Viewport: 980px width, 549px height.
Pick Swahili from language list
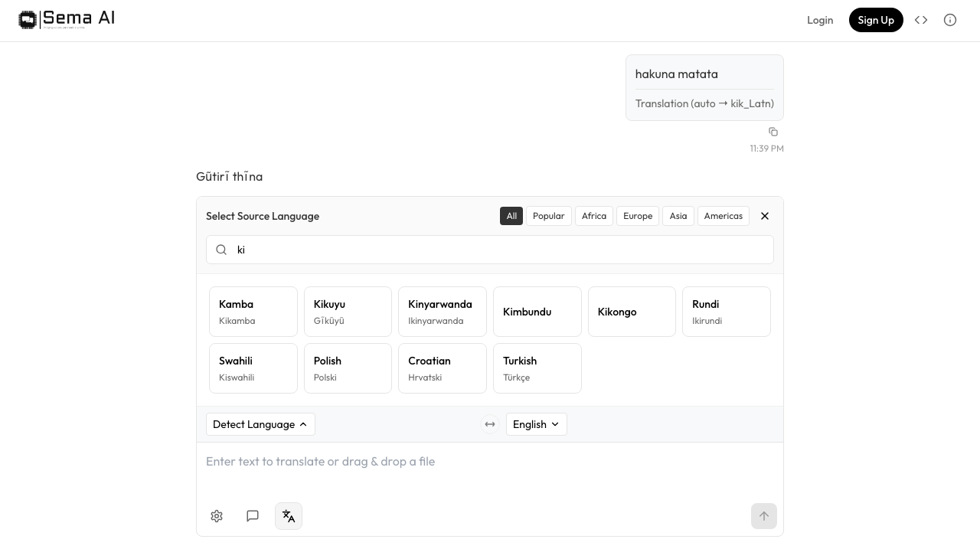(253, 368)
